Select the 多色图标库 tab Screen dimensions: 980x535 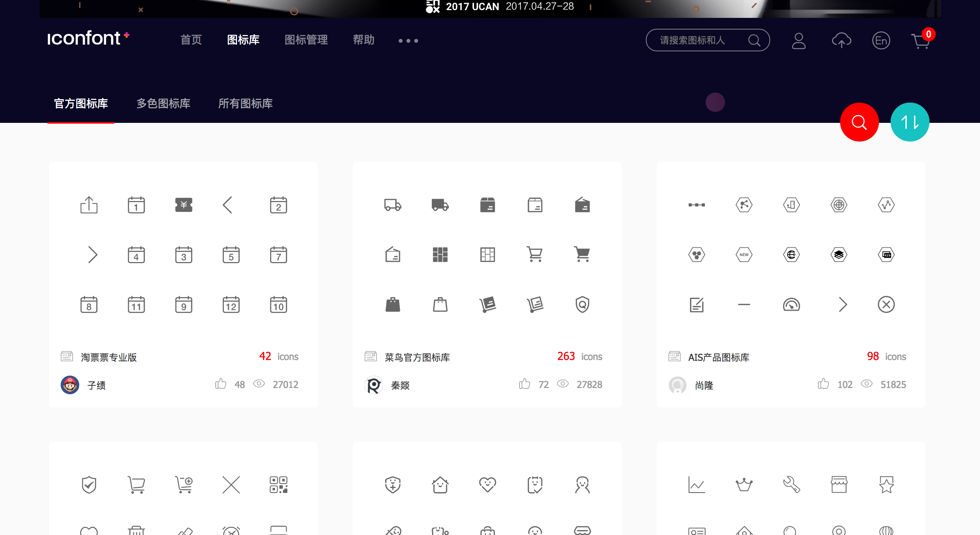pyautogui.click(x=163, y=103)
